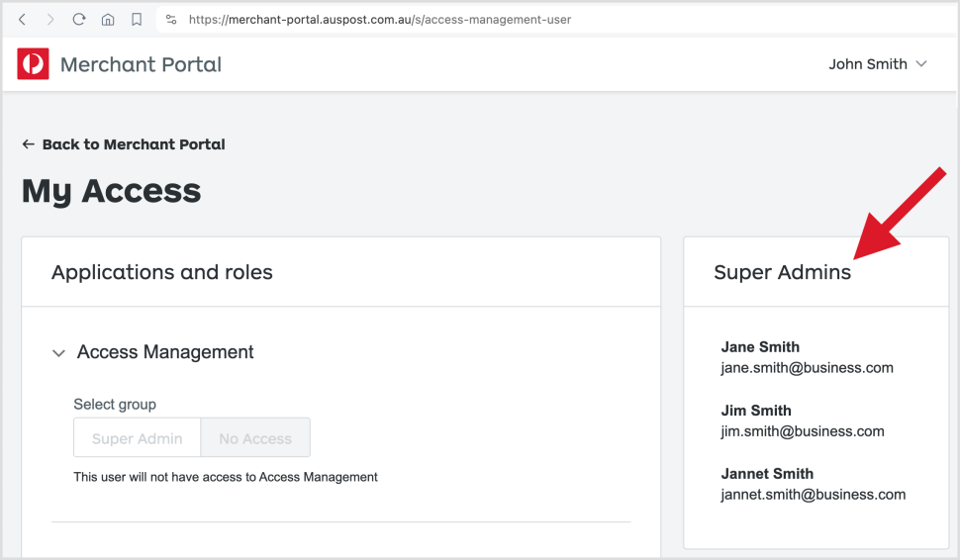Image resolution: width=960 pixels, height=560 pixels.
Task: Open the John Smith account dropdown
Action: pyautogui.click(x=877, y=64)
